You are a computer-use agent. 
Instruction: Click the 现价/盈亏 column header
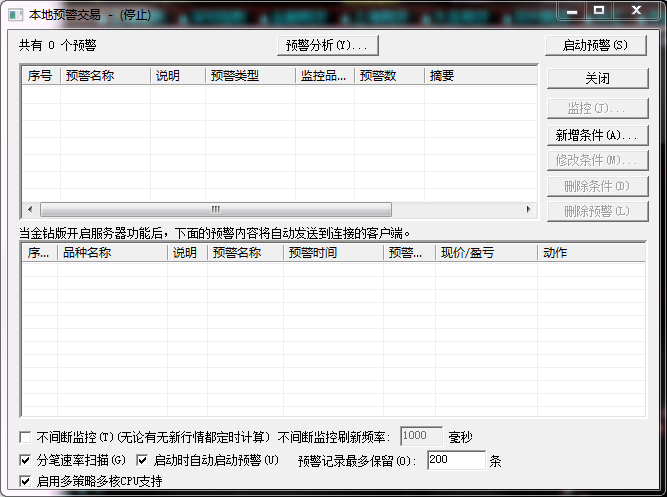[x=487, y=253]
